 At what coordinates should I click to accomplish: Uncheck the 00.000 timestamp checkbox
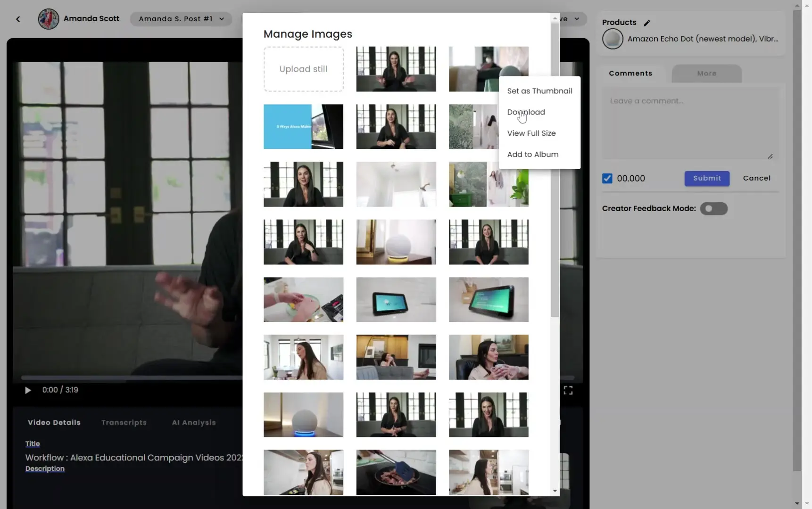[607, 178]
